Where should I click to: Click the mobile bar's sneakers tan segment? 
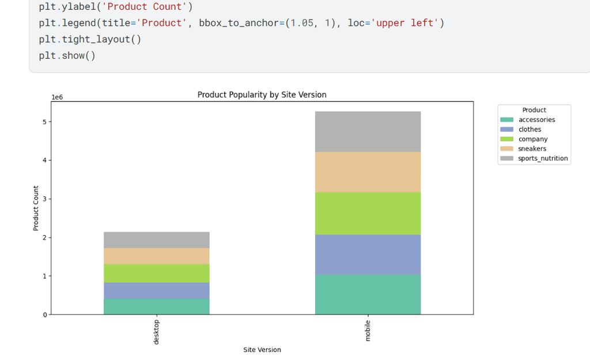368,172
